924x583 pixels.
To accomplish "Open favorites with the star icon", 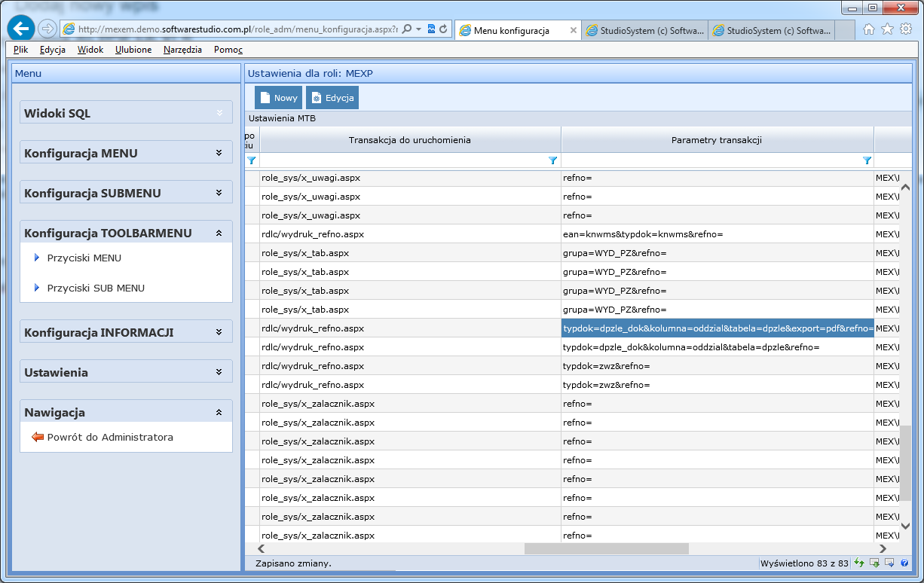I will (887, 29).
